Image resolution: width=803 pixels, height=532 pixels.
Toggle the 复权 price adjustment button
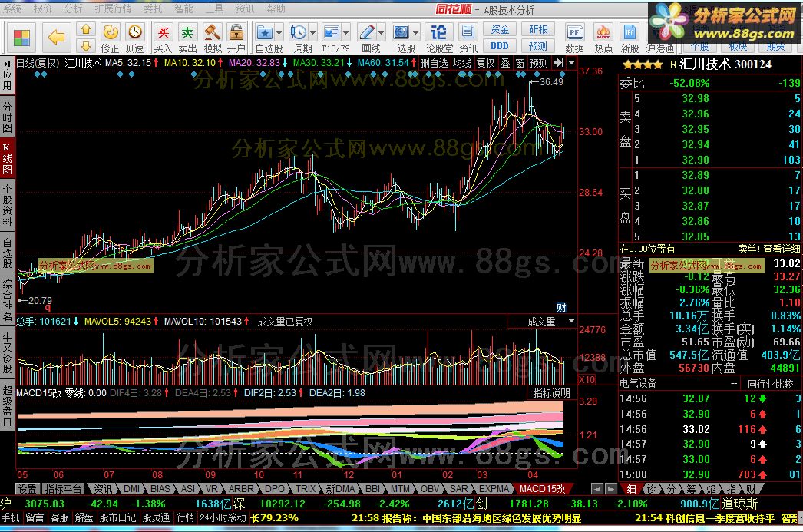(485, 63)
